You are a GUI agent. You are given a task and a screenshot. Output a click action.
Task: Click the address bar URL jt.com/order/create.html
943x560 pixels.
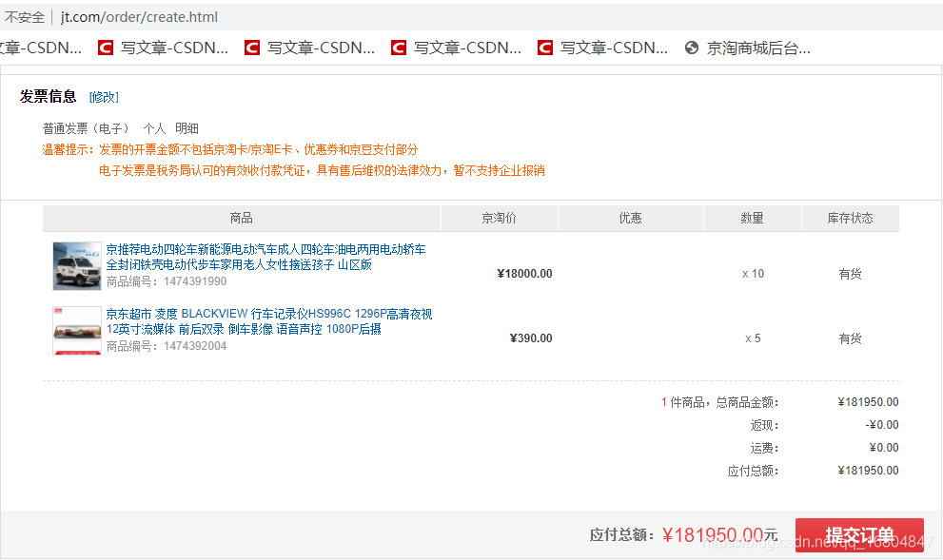point(140,17)
